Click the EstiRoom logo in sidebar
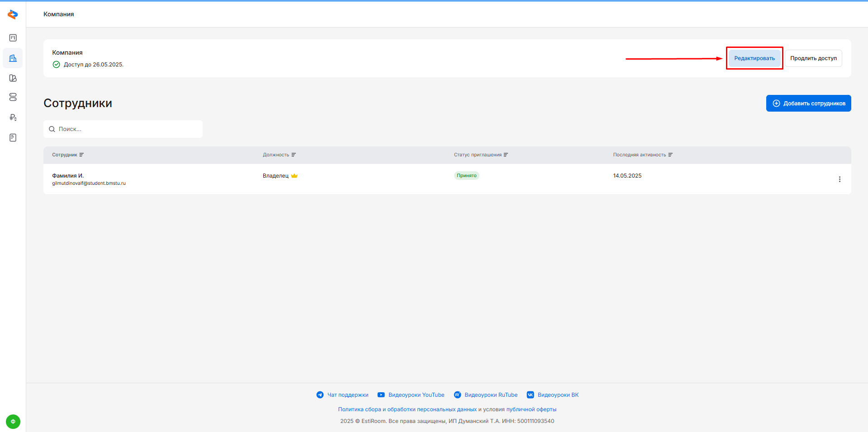The width and height of the screenshot is (868, 432). tap(13, 14)
